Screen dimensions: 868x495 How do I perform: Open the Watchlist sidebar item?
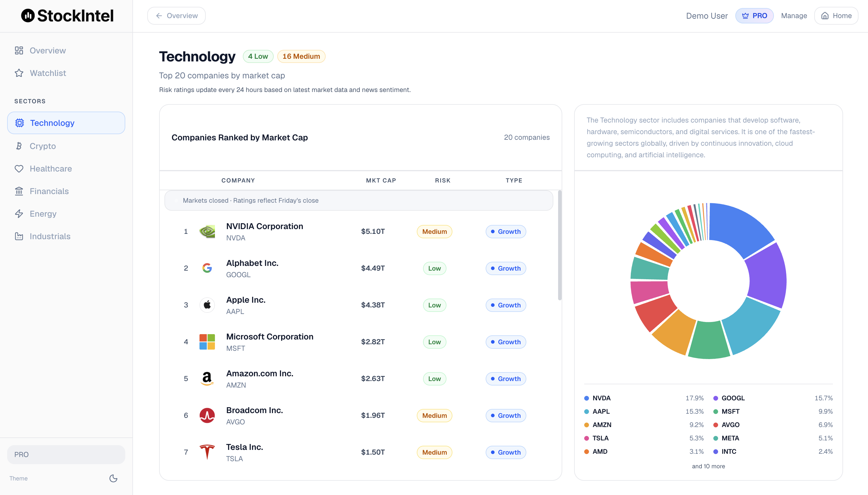66,73
